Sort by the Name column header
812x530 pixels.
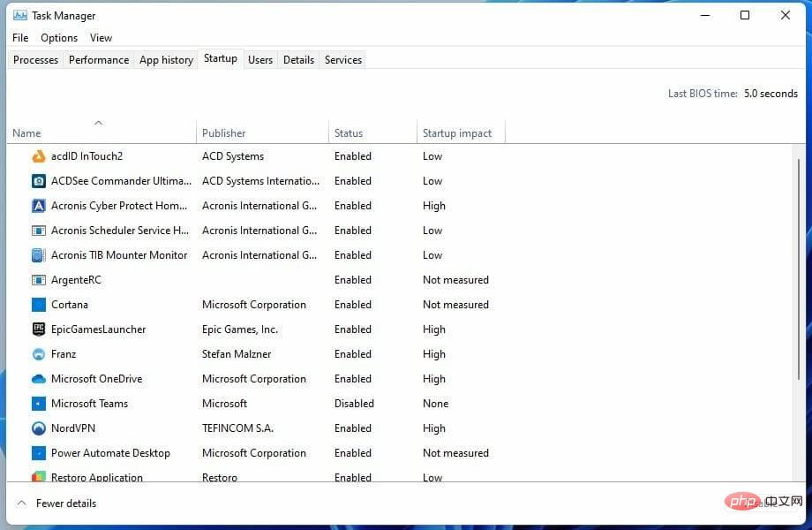coord(102,133)
